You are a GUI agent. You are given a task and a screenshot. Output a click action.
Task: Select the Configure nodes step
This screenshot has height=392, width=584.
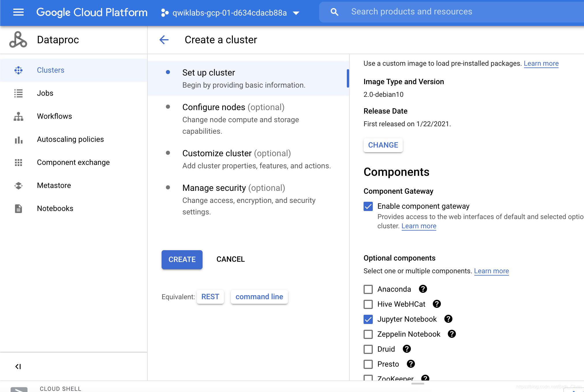tap(248, 119)
